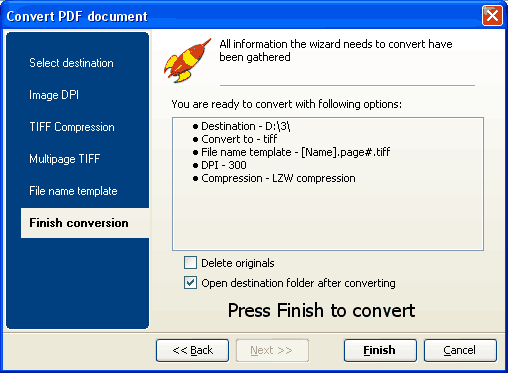Close the Convert PDF document dialog
508x373 pixels.
(x=492, y=16)
